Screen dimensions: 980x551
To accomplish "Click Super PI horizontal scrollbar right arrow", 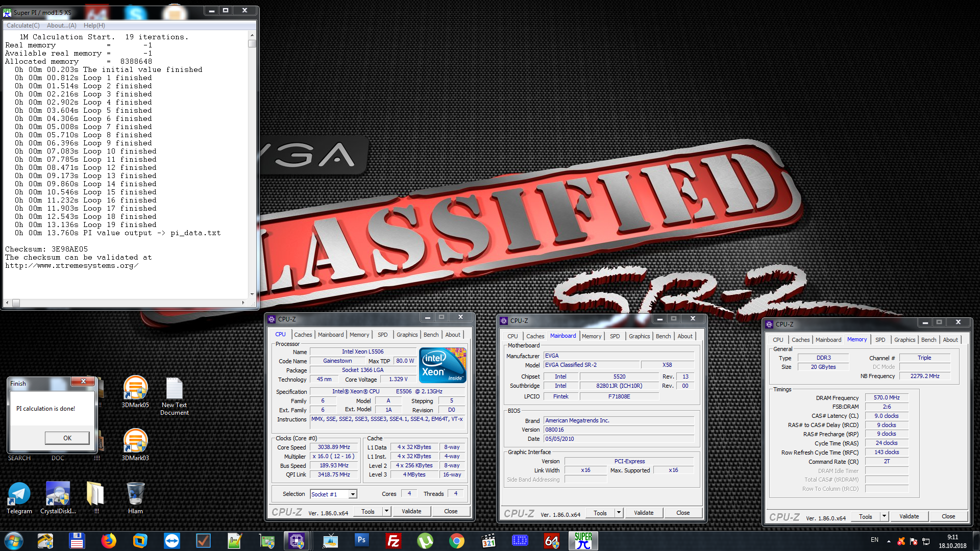I will point(243,303).
